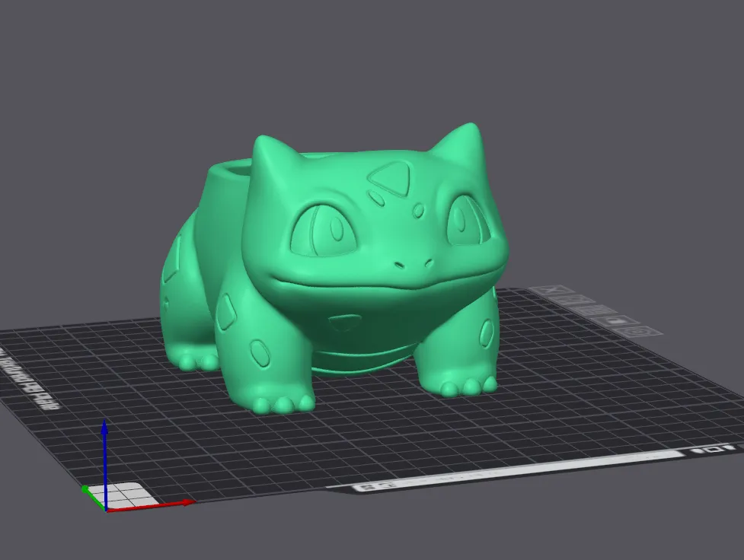Click the blue Z-axis arrow tip

pyautogui.click(x=105, y=425)
